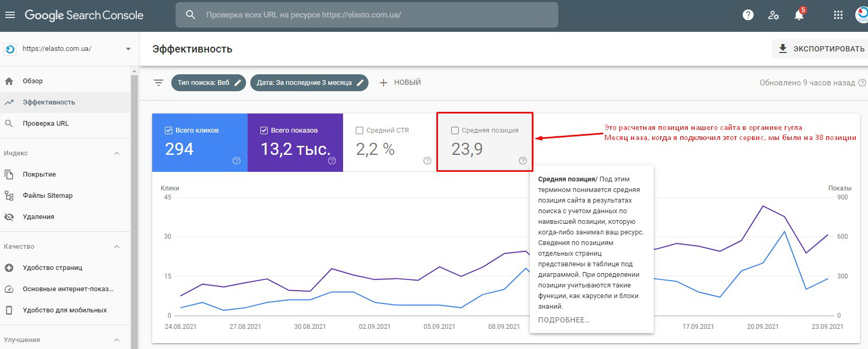The image size is (868, 349).
Task: Click the 'ПОДРОБНЕЕ…' link in the tooltip
Action: point(564,320)
